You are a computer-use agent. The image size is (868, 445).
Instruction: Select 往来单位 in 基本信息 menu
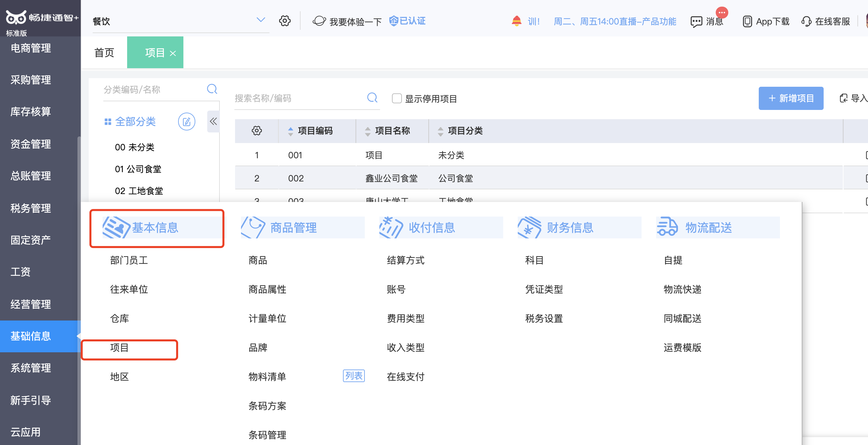point(129,289)
